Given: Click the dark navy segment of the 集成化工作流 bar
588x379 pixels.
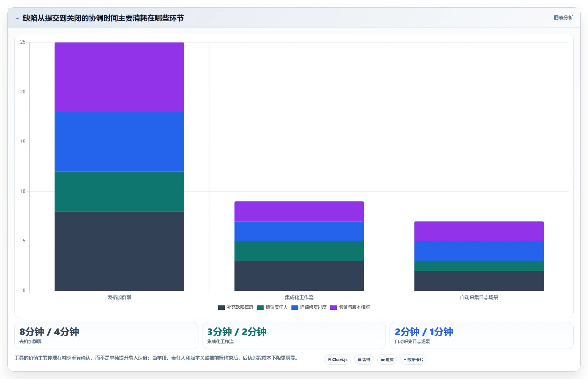Looking at the screenshot, I should point(299,276).
